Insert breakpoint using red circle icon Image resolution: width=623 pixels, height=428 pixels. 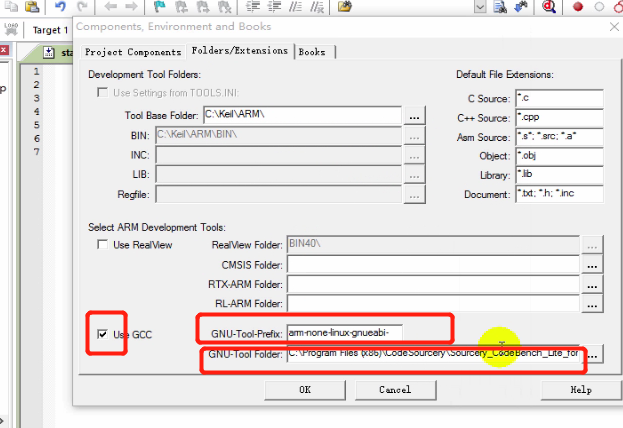click(x=577, y=7)
